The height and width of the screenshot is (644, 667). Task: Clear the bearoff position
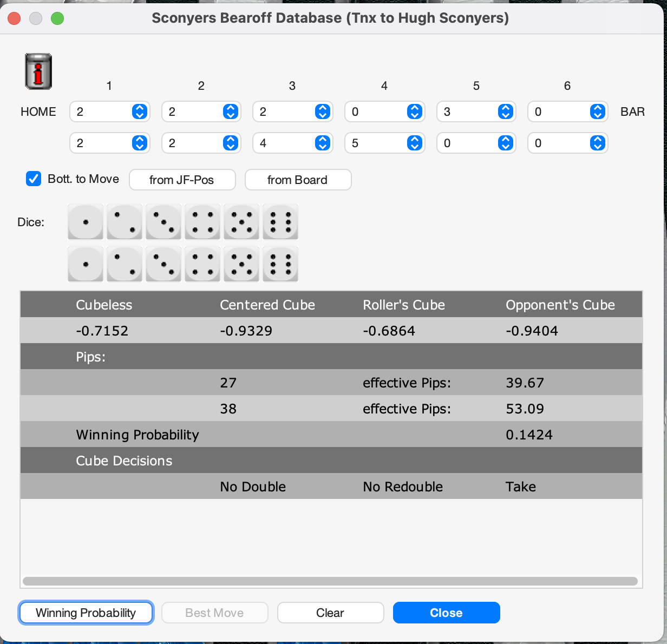[x=330, y=613]
